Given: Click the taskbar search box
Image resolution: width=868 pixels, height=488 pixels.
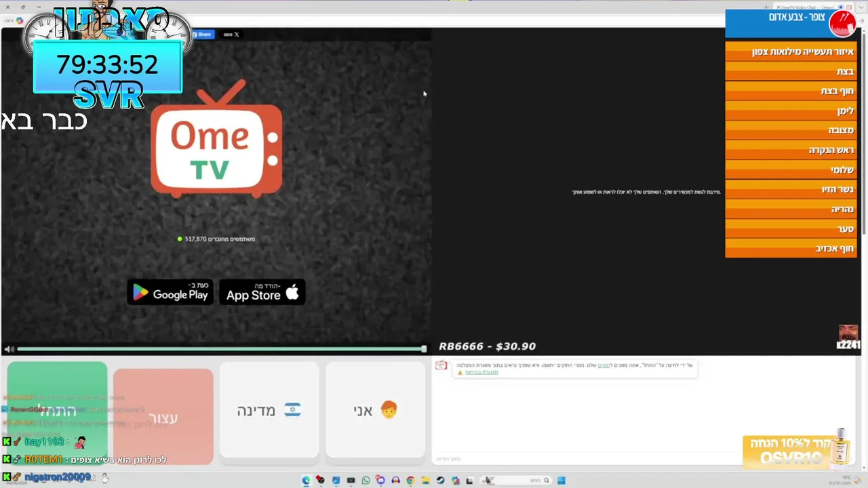Looking at the screenshot, I should pyautogui.click(x=515, y=481).
